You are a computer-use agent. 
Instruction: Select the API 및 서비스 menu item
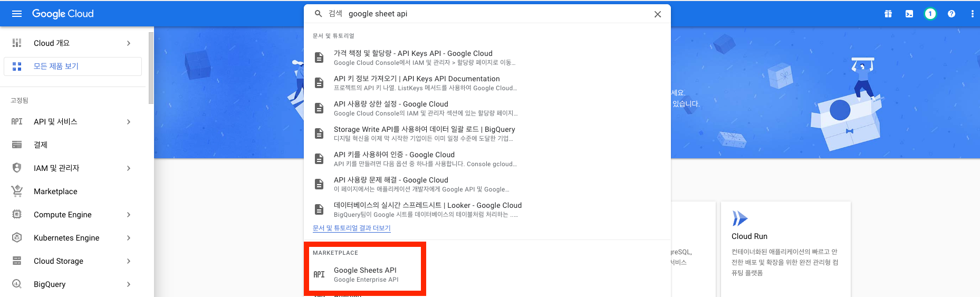click(73, 122)
